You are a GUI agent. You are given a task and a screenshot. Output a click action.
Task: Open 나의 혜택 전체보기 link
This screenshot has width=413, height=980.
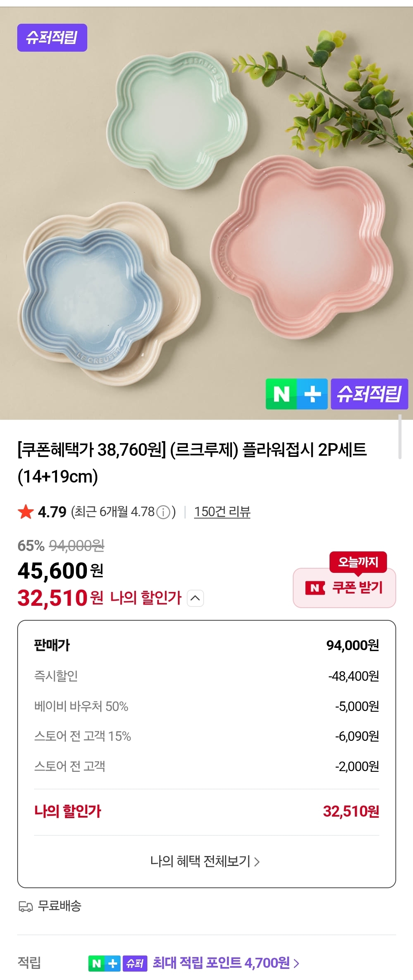pyautogui.click(x=205, y=861)
